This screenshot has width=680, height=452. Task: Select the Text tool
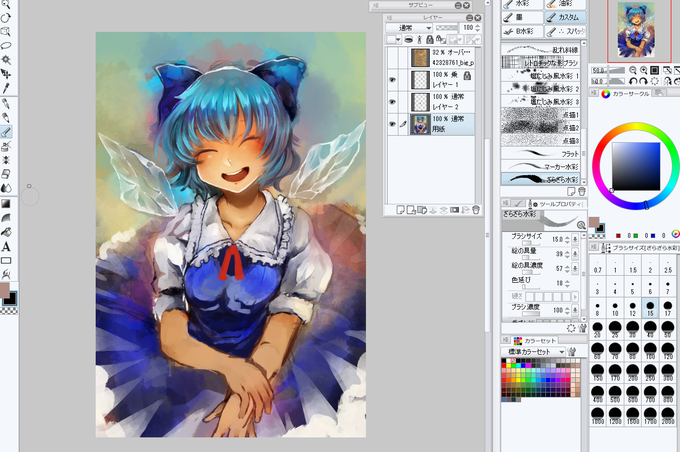[x=6, y=247]
